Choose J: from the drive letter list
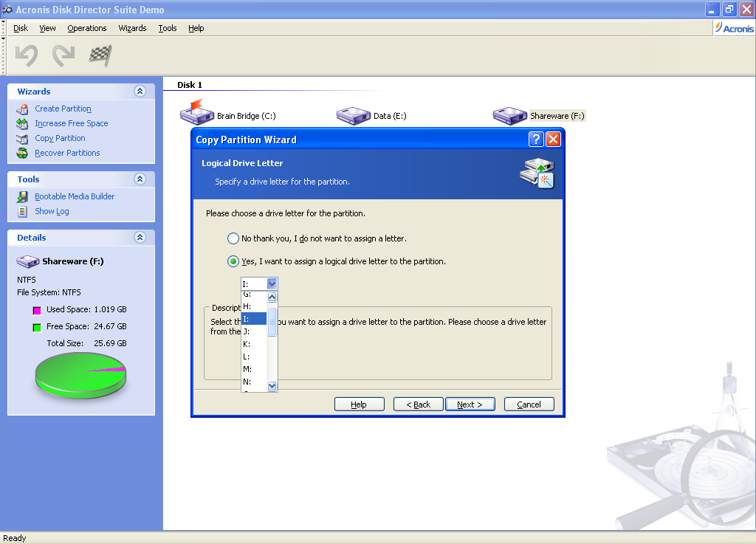 (254, 331)
